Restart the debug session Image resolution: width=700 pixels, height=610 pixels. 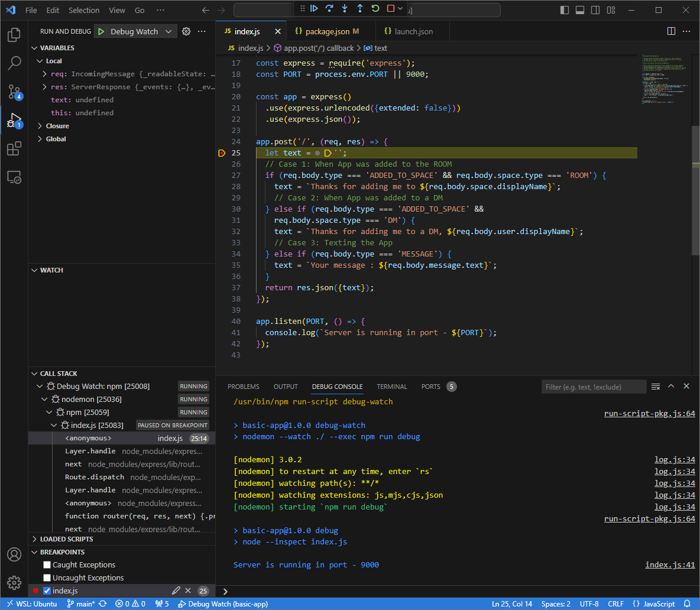[x=375, y=8]
